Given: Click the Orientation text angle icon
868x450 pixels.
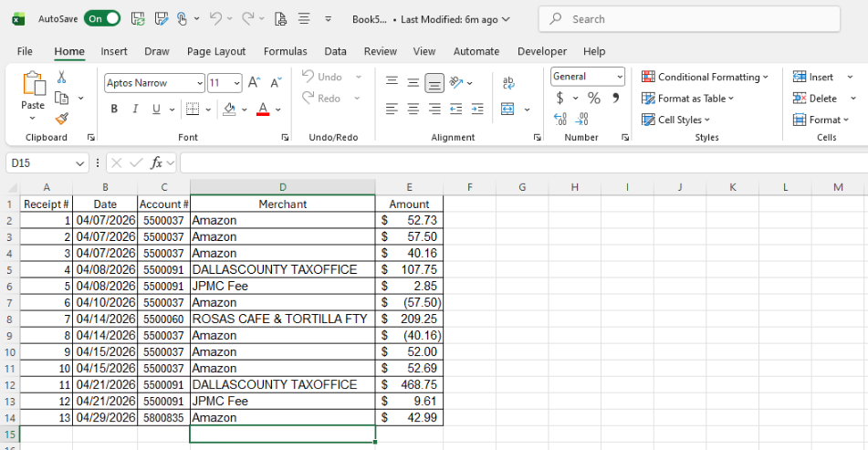Looking at the screenshot, I should pos(456,82).
